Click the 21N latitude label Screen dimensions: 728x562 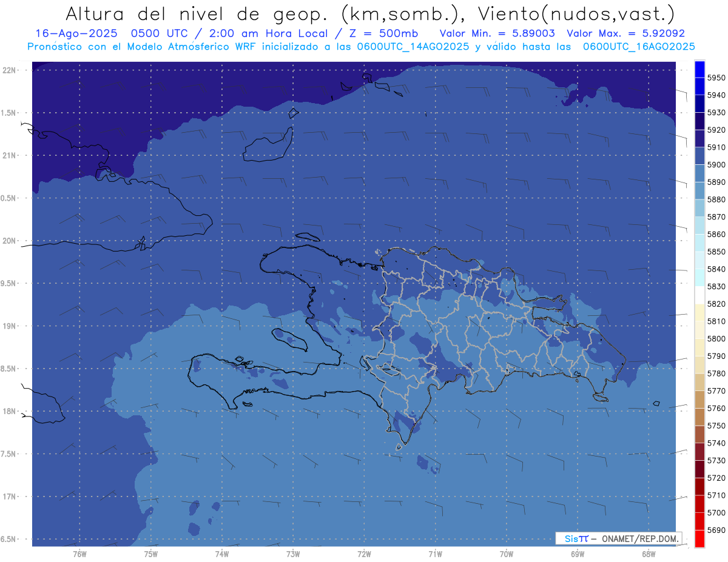click(x=9, y=155)
